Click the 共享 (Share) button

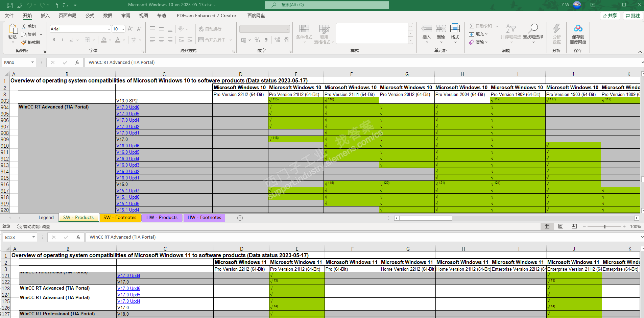(x=610, y=16)
